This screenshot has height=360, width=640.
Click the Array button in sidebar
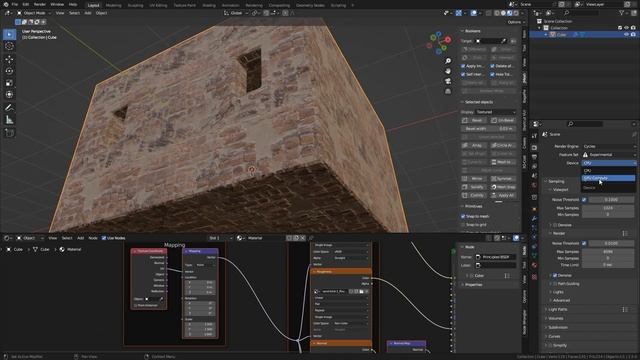pos(475,145)
